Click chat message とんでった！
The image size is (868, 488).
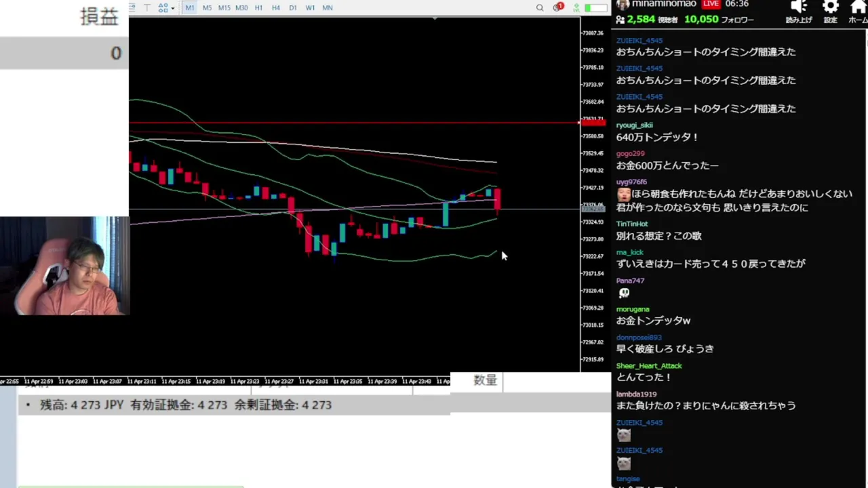click(x=644, y=377)
